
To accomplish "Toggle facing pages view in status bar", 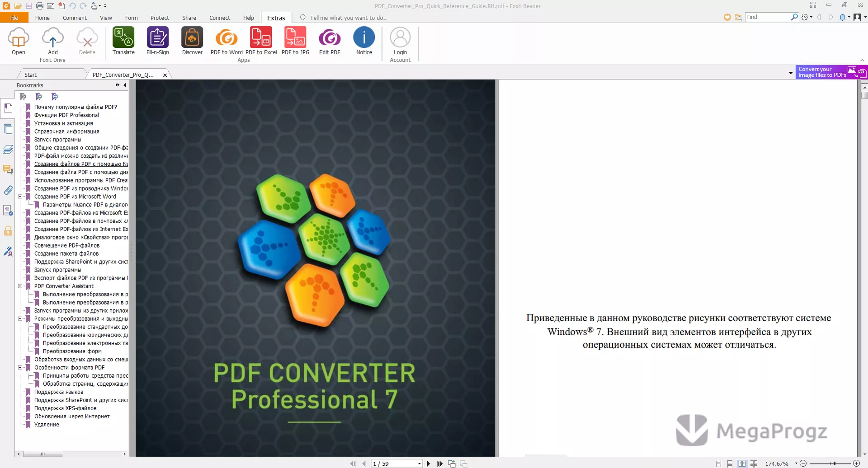I will [742, 463].
